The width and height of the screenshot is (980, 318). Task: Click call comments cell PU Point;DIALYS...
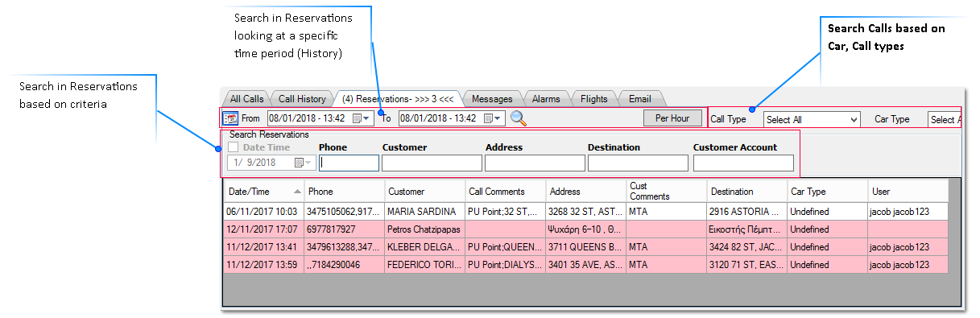coord(506,265)
